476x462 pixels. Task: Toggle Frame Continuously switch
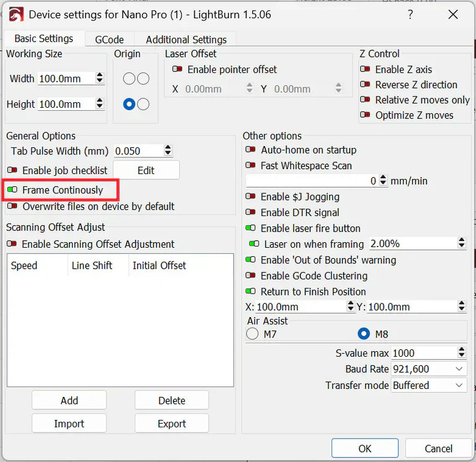click(12, 190)
